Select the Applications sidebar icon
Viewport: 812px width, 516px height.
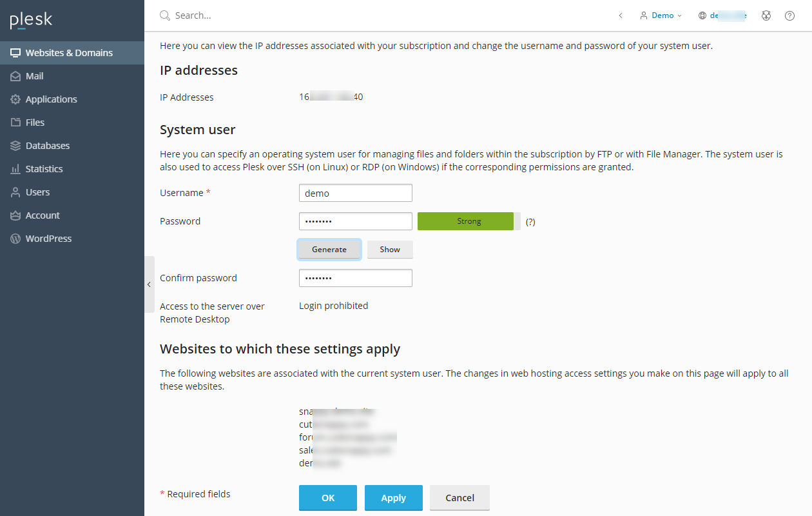click(14, 99)
